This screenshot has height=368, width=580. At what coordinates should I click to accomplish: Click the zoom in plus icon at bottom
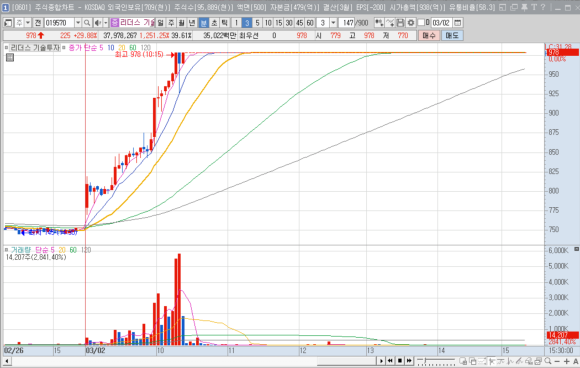[x=567, y=361]
